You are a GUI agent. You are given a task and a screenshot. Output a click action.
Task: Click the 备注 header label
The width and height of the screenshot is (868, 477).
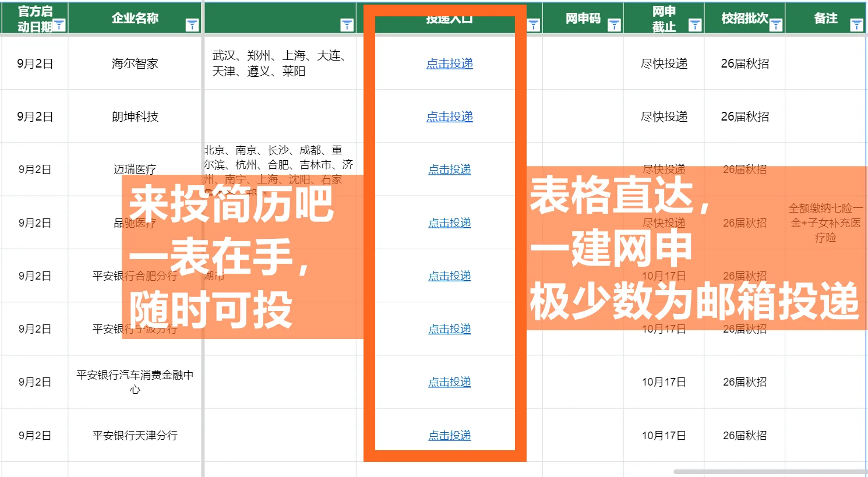coord(825,18)
